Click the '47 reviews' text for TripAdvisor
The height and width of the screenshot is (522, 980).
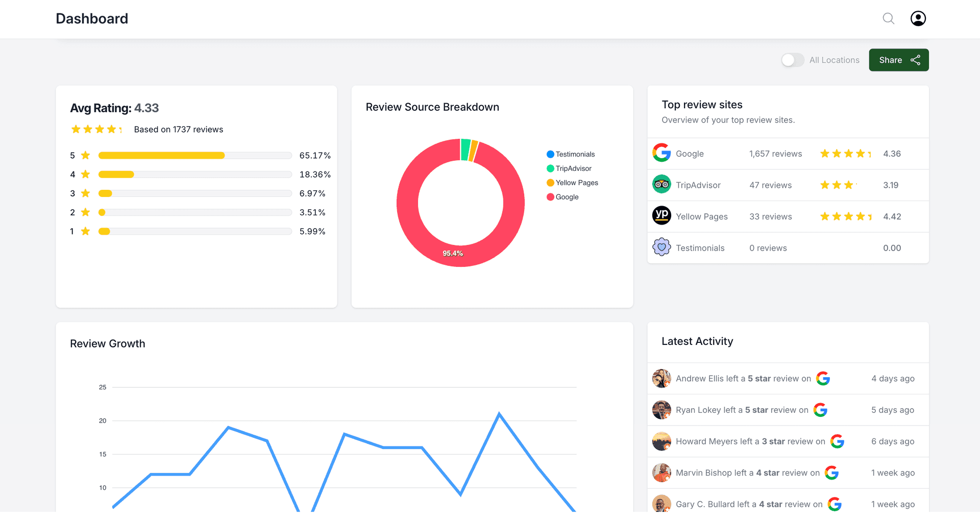click(770, 185)
